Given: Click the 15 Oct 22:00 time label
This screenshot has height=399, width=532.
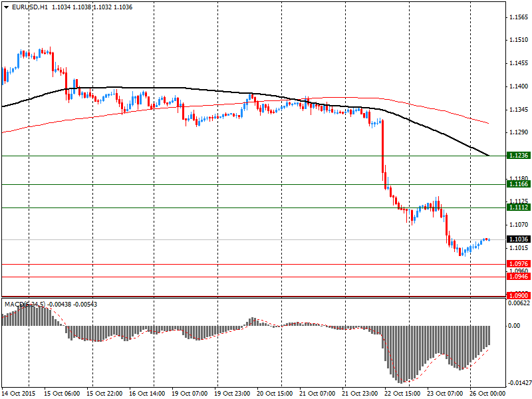Looking at the screenshot, I should (x=104, y=394).
